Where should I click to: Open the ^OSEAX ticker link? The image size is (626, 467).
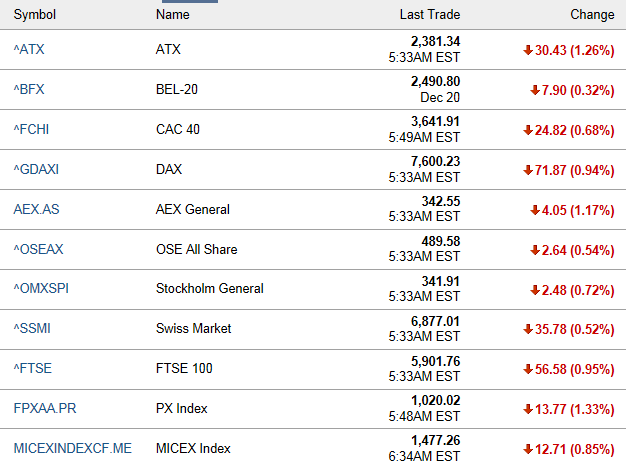point(38,249)
